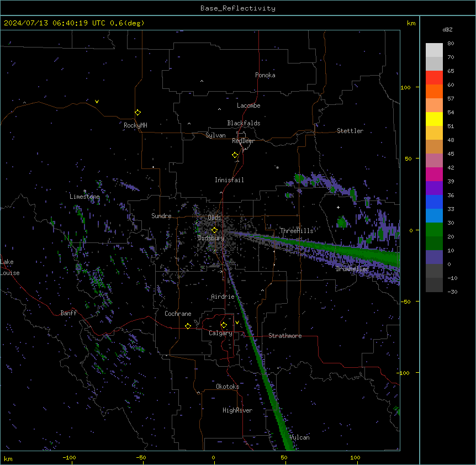Click the 50 tick on horizontal axis
This screenshot has width=476, height=465.
click(284, 457)
